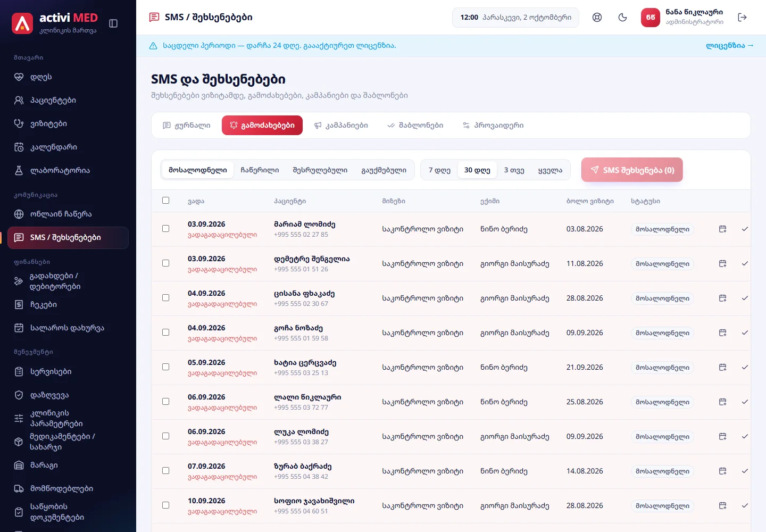Open the user avatar ნნ
The image size is (766, 532).
651,18
